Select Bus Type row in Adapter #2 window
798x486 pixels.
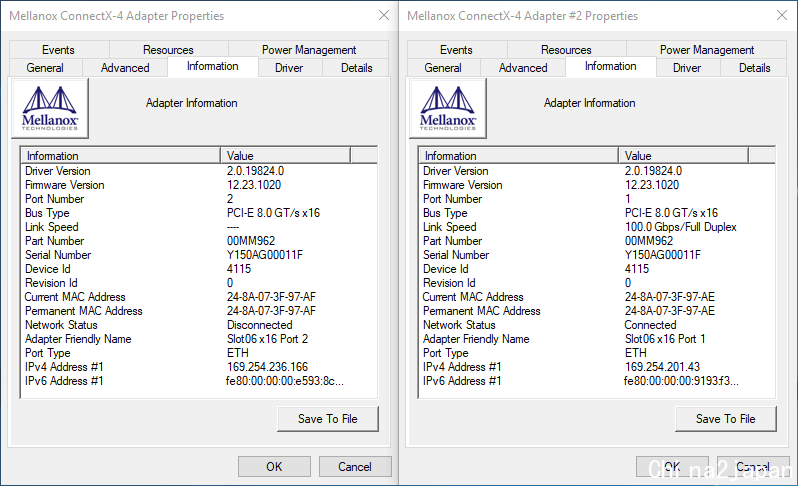click(597, 213)
